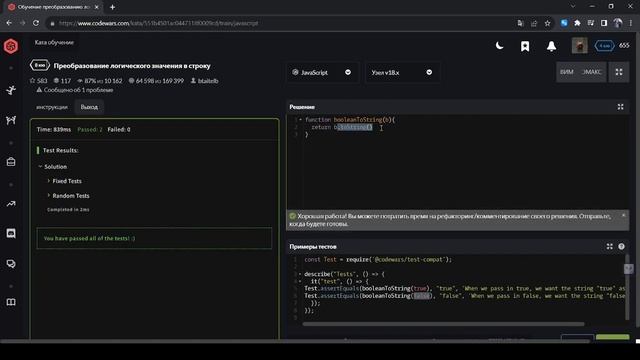The image size is (640, 360).
Task: Expand the Примеры тестов panel
Action: tap(609, 247)
